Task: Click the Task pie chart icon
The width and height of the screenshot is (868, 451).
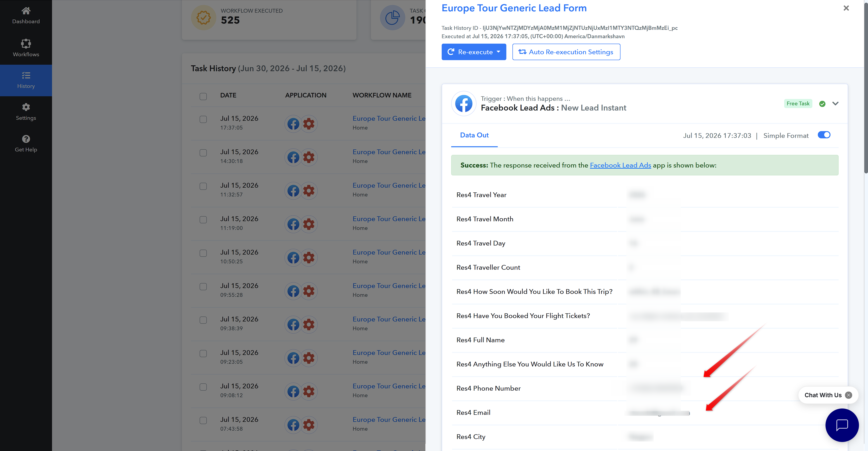Action: click(x=392, y=18)
